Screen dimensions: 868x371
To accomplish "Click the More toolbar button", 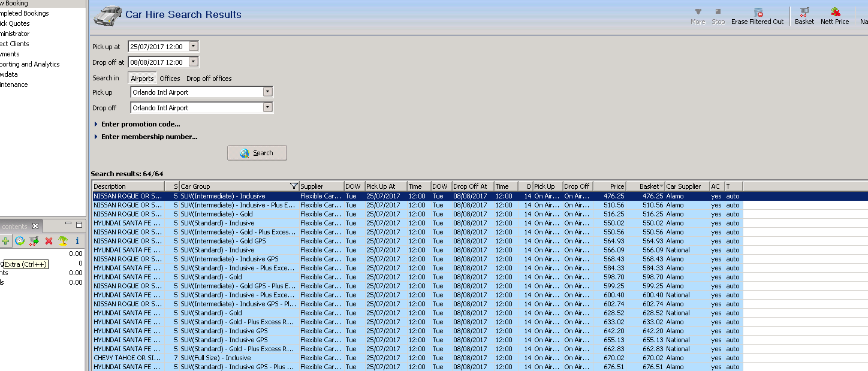I will click(698, 16).
